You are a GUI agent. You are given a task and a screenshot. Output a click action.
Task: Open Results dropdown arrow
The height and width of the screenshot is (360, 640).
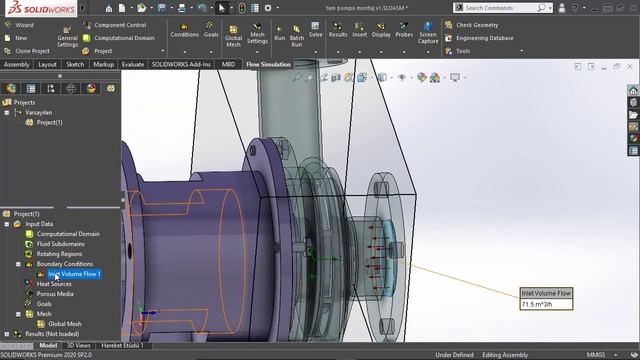(338, 52)
